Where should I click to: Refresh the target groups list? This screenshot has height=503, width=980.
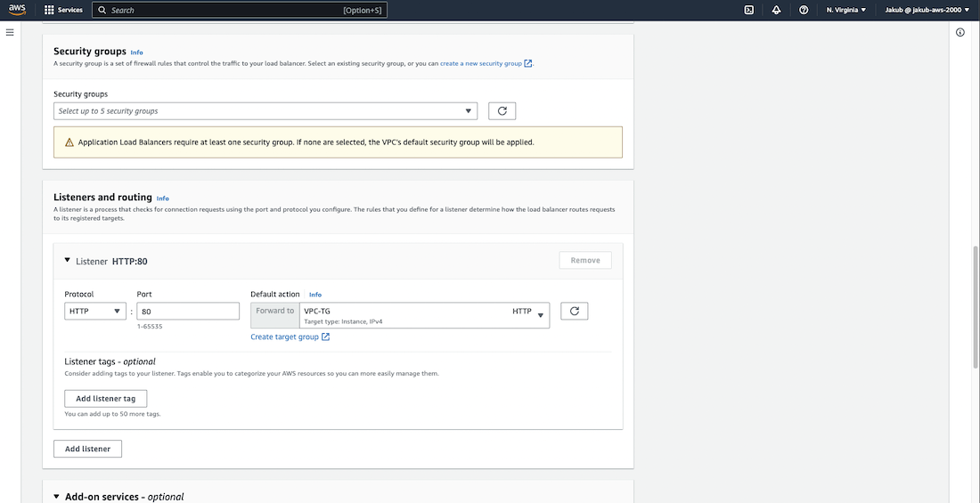click(574, 311)
